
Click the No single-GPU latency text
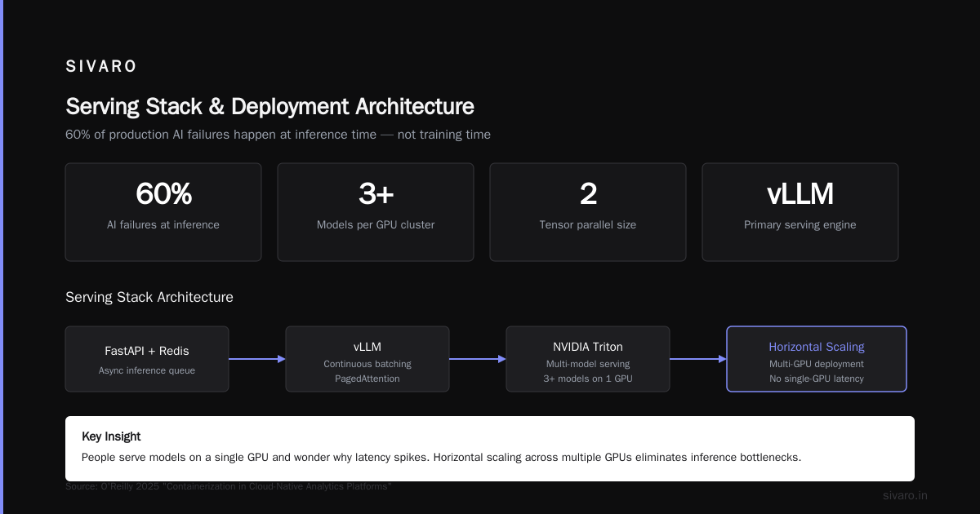[817, 379]
